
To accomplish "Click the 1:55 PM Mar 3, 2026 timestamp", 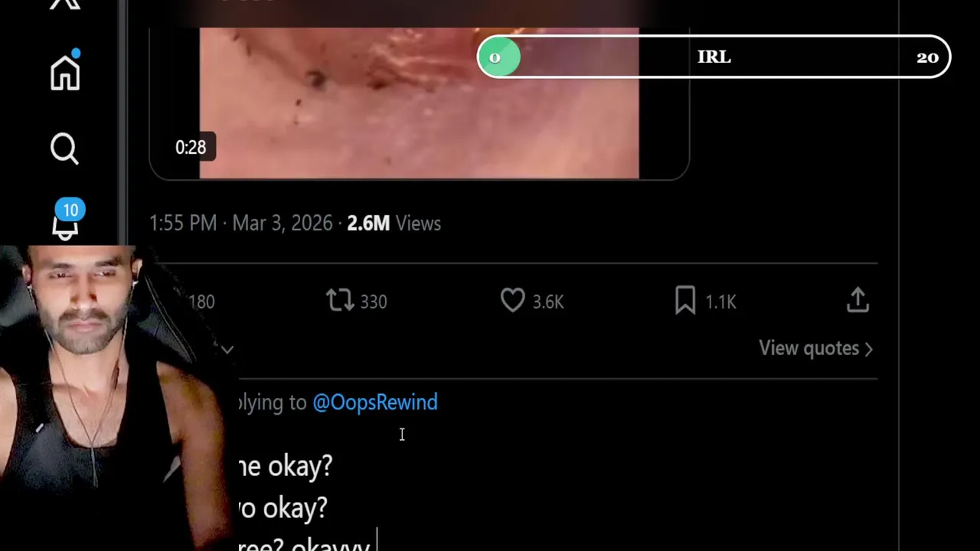I will click(241, 223).
